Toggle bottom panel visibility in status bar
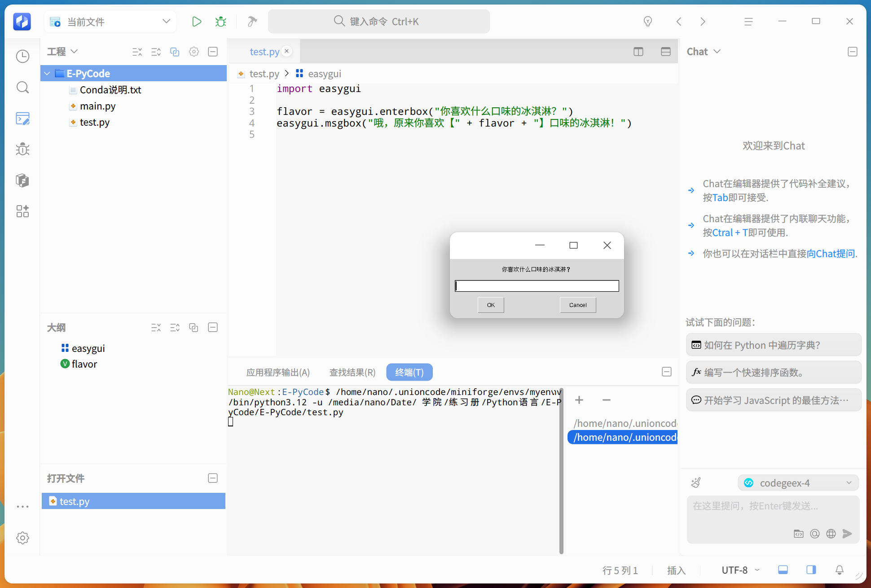The width and height of the screenshot is (871, 588). click(x=783, y=570)
